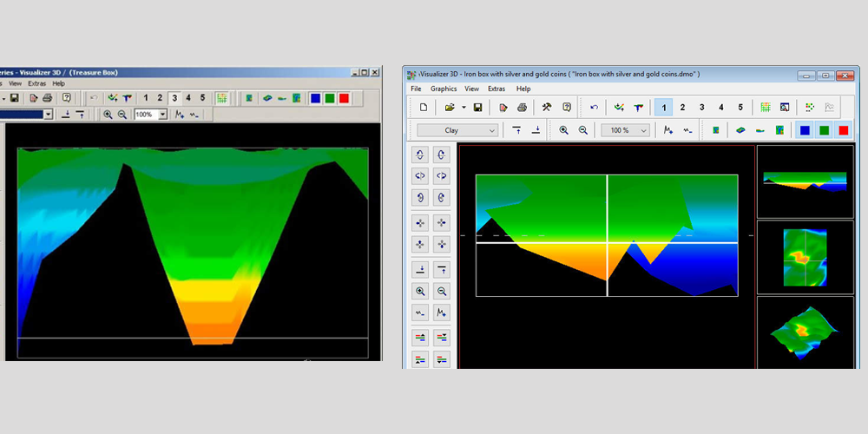
Task: Toggle grid icon in Treasure Box window
Action: point(222,98)
